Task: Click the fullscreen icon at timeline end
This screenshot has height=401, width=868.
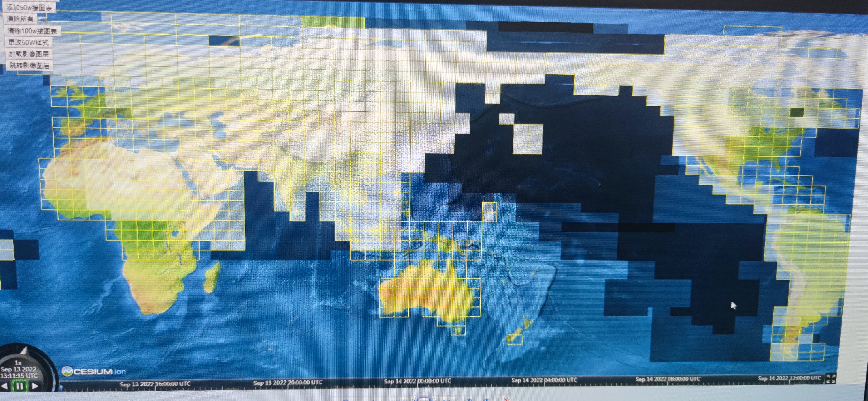Action: 831,379
